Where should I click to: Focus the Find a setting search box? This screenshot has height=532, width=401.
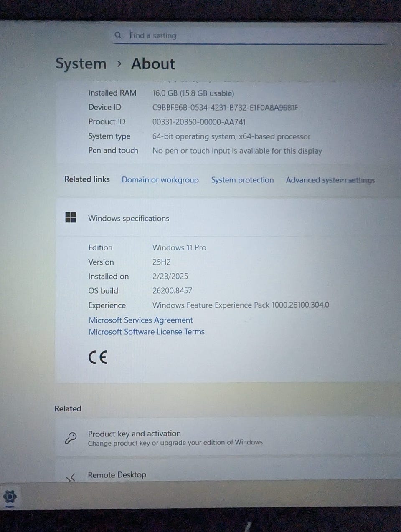click(251, 35)
